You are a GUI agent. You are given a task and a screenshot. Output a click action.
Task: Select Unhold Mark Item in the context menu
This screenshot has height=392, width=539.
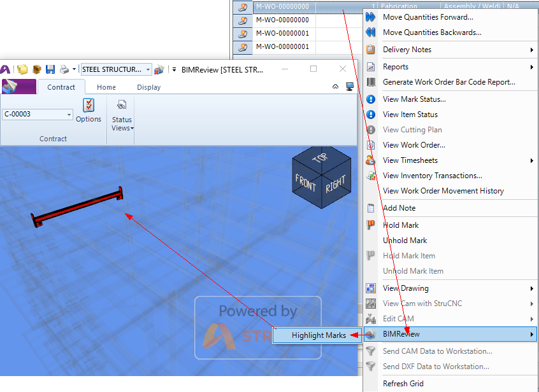[x=413, y=271]
